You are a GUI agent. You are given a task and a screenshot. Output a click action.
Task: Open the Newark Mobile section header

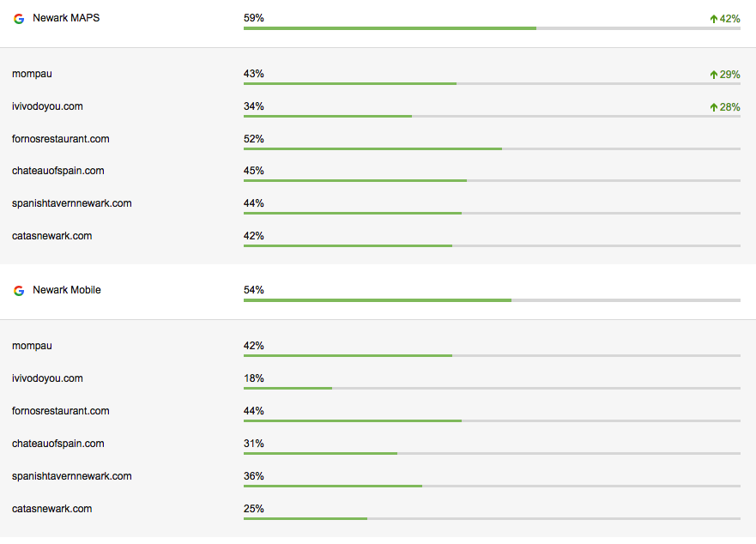point(66,290)
